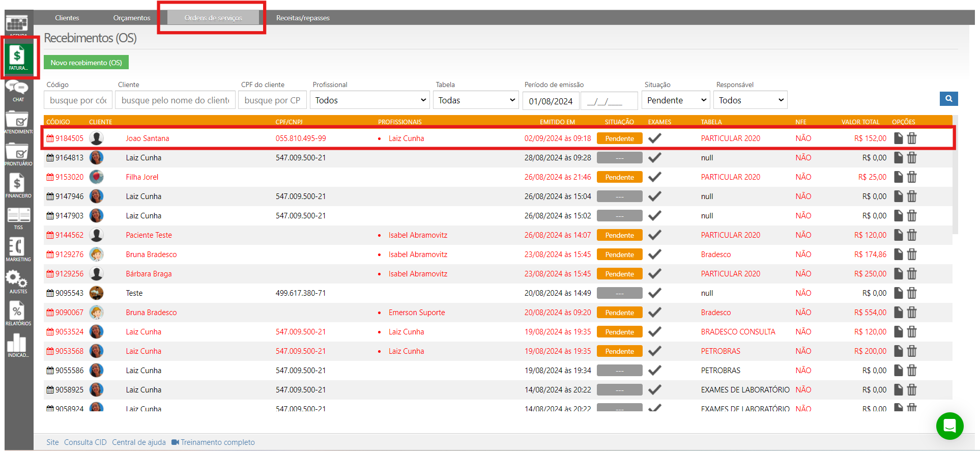This screenshot has height=451, width=980.
Task: Open the Agenda sidebar icon
Action: [17, 24]
